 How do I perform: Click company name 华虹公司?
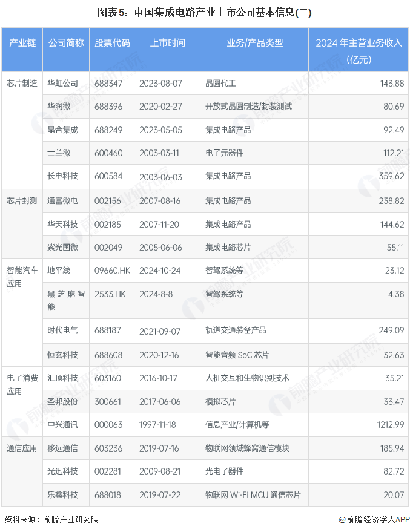coord(62,84)
